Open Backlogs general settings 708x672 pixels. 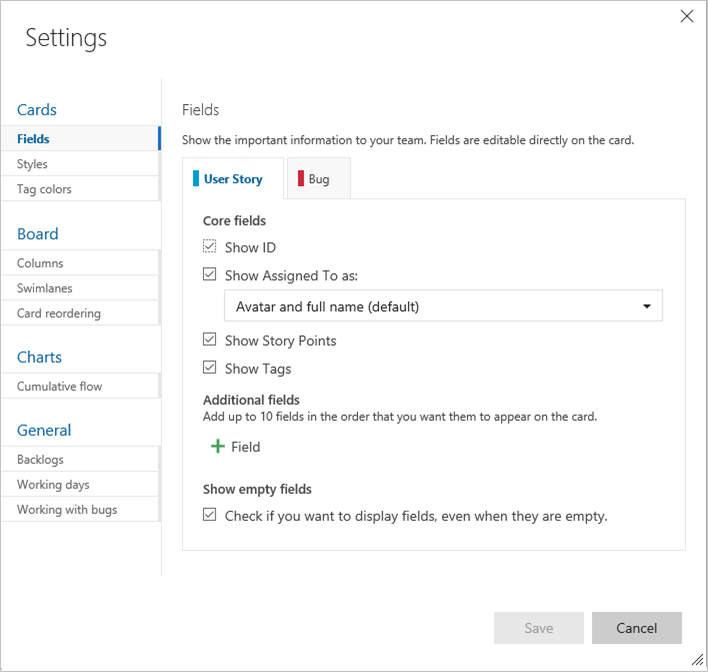(x=80, y=459)
